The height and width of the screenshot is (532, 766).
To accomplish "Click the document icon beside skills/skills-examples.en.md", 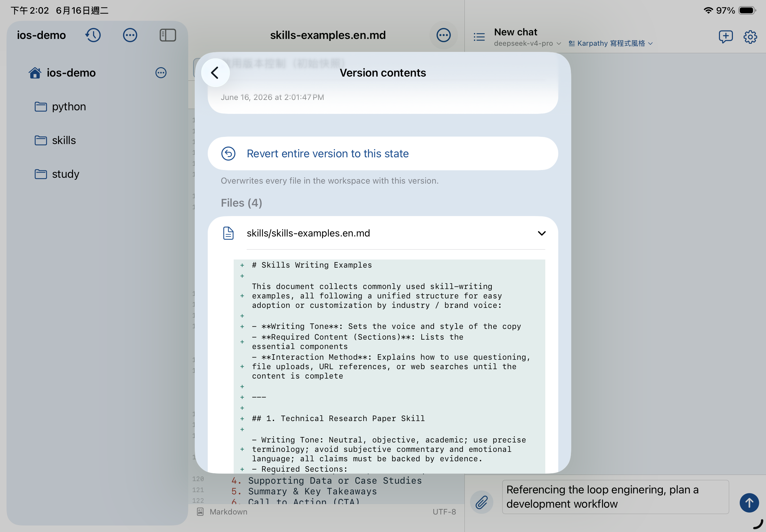I will [x=229, y=233].
